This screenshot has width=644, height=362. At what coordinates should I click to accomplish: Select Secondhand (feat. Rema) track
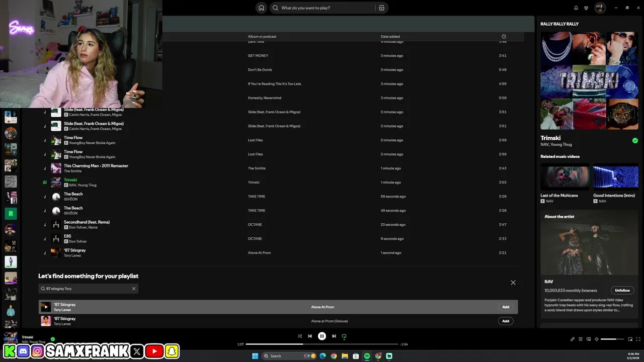(x=87, y=222)
